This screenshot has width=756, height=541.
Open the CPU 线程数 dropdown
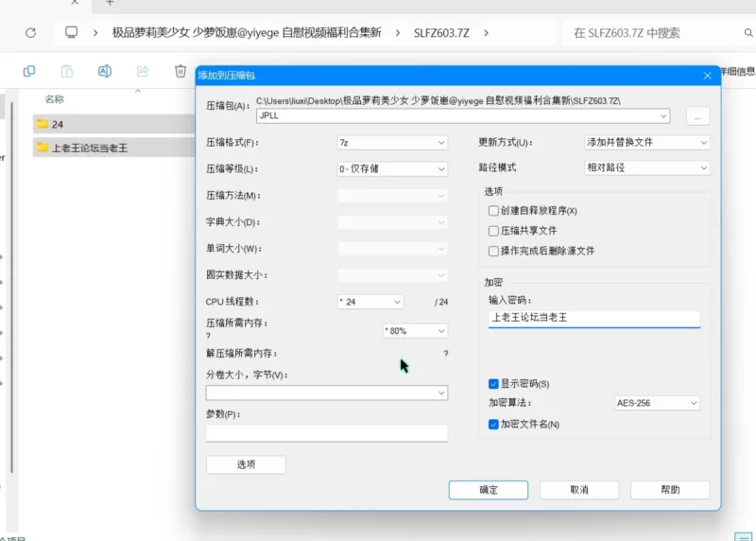click(370, 302)
